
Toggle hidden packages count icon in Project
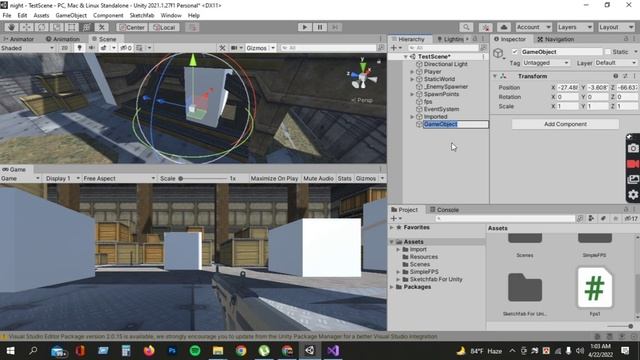coord(631,218)
